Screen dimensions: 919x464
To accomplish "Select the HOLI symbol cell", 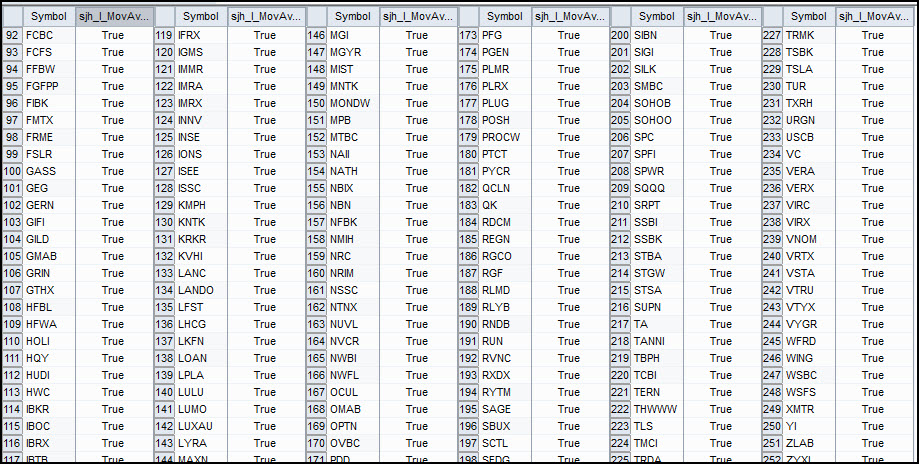I will [x=49, y=341].
